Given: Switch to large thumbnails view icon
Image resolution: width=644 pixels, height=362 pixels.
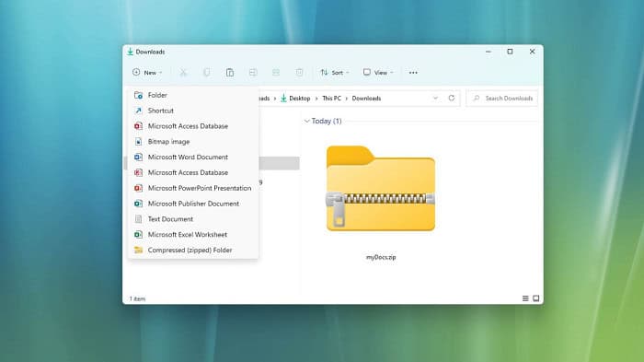Looking at the screenshot, I should click(x=536, y=298).
